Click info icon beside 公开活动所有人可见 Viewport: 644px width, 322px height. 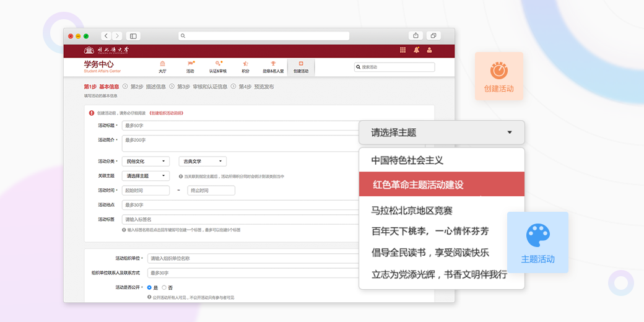pyautogui.click(x=149, y=297)
